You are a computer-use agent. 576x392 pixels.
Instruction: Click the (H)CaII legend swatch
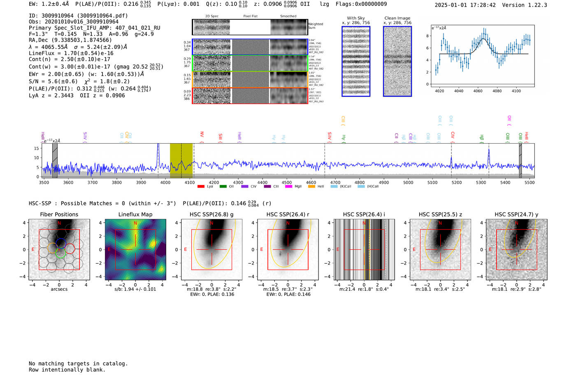click(361, 186)
